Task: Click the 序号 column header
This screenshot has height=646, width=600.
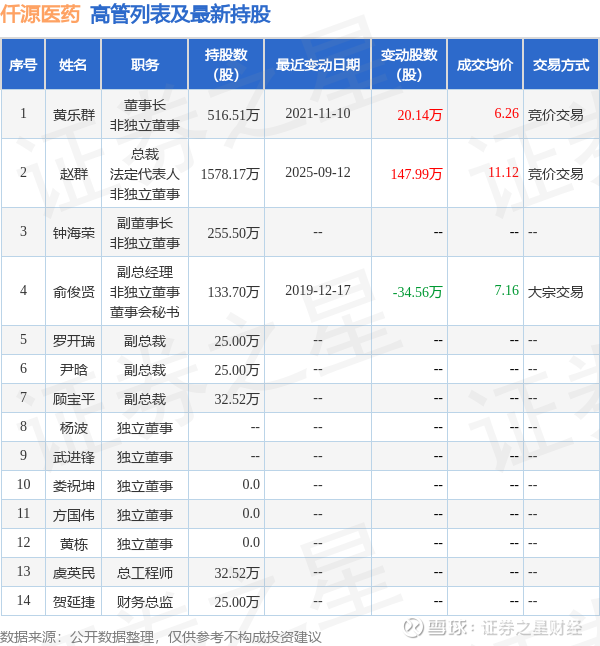Action: (x=23, y=65)
